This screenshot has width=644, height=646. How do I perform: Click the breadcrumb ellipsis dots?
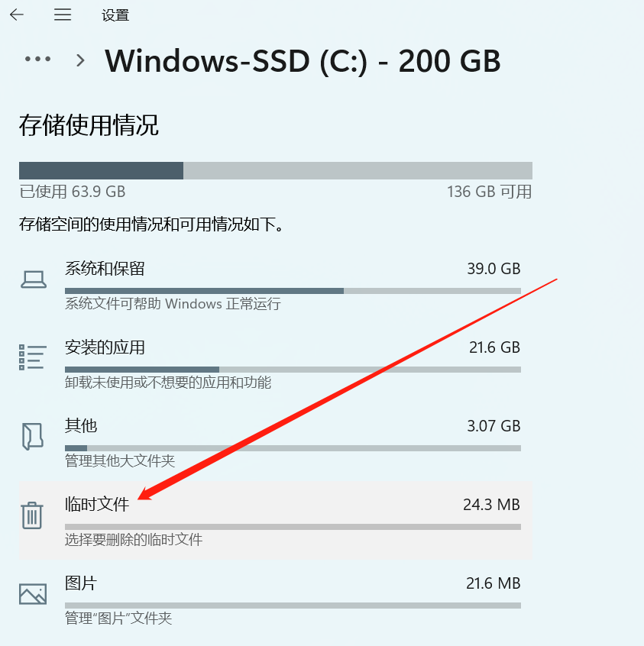coord(37,60)
